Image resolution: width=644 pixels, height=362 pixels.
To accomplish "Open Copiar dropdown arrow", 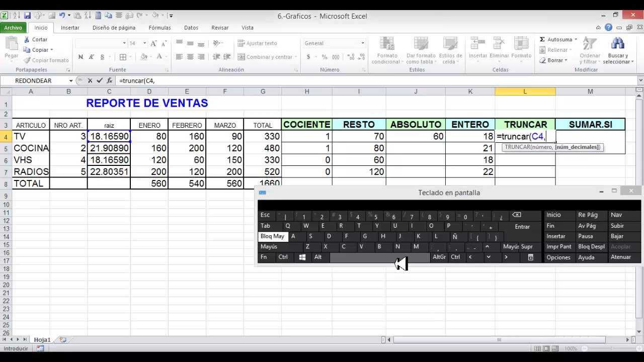I will (52, 50).
